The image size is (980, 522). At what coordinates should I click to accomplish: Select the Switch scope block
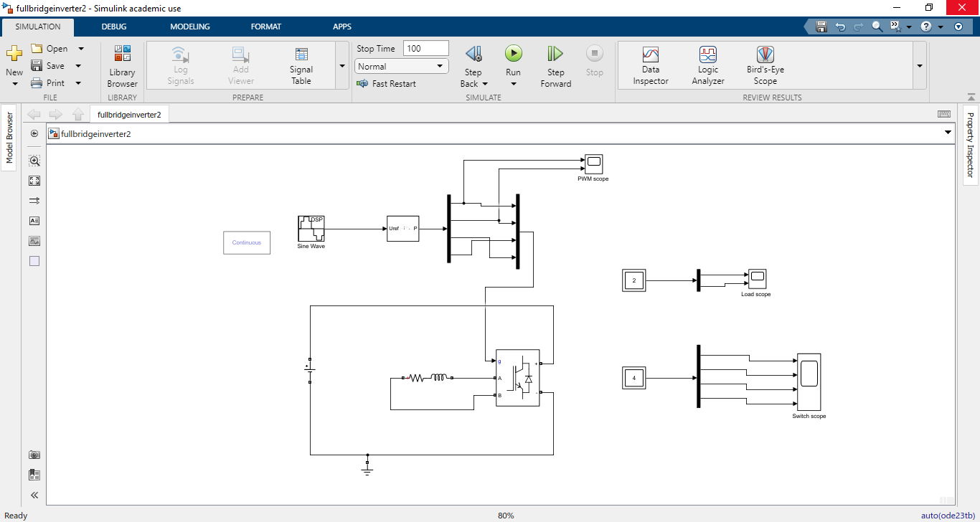point(809,381)
